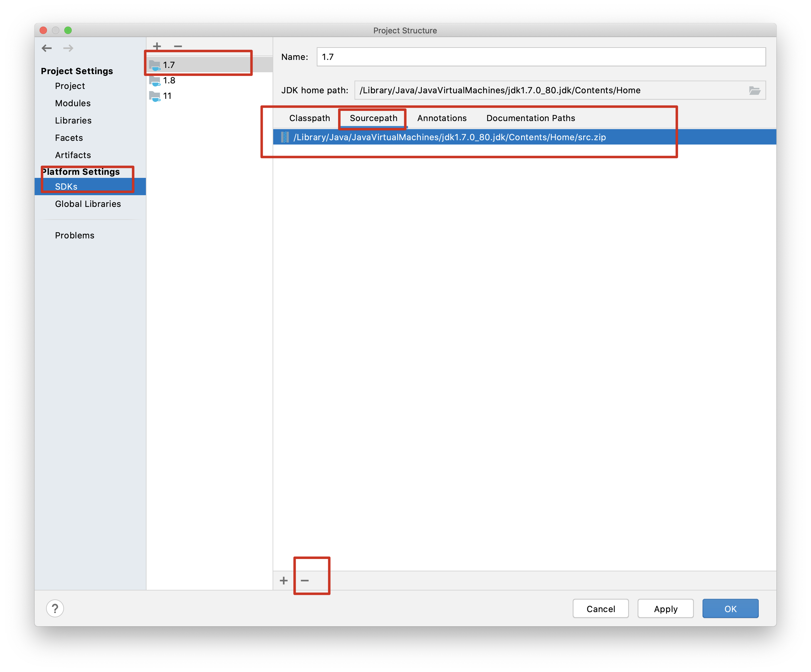Click into the Name field
This screenshot has height=672, width=811.
(x=541, y=57)
